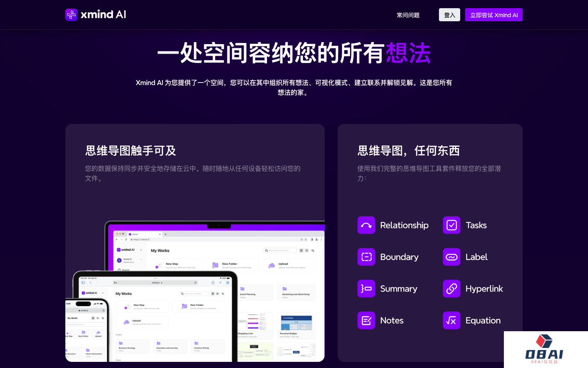The image size is (588, 368).
Task: Click the xmind AI wordmark in the header
Action: pyautogui.click(x=103, y=15)
